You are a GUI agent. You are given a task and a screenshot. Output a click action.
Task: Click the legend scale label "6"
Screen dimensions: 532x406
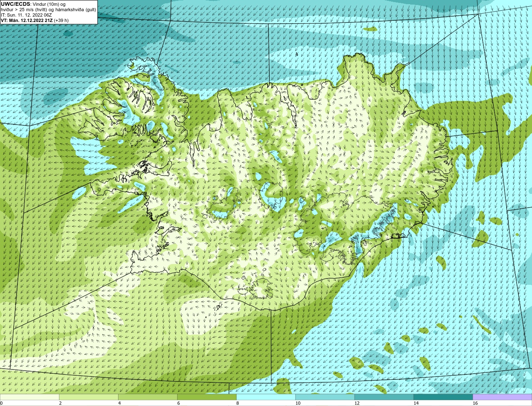(x=178, y=403)
